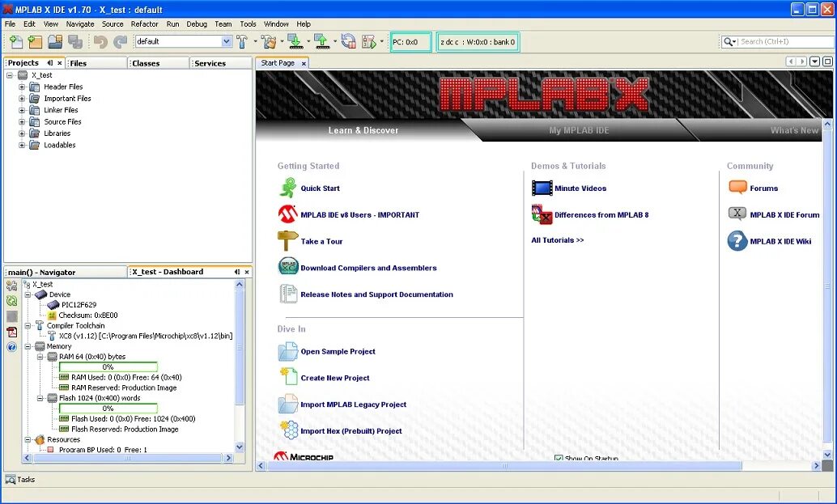The height and width of the screenshot is (504, 837).
Task: Click the Download Compilers XC icon
Action: pos(288,266)
